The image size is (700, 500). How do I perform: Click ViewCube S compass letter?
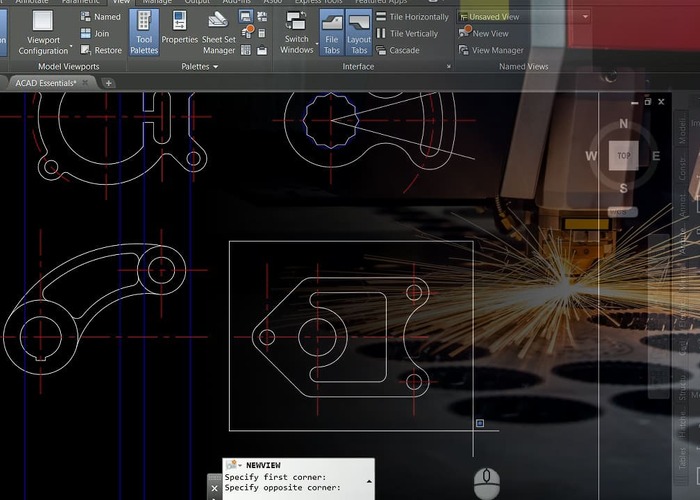coord(624,188)
